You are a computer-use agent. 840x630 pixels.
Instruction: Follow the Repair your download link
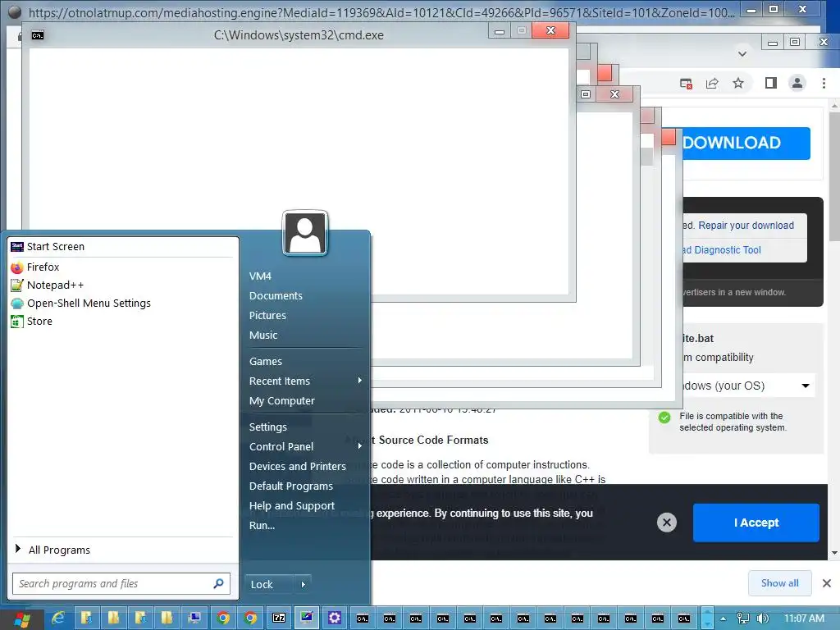746,226
